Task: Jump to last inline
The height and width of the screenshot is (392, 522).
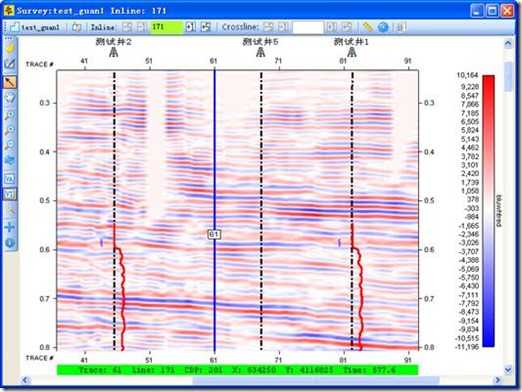Action: (x=206, y=27)
